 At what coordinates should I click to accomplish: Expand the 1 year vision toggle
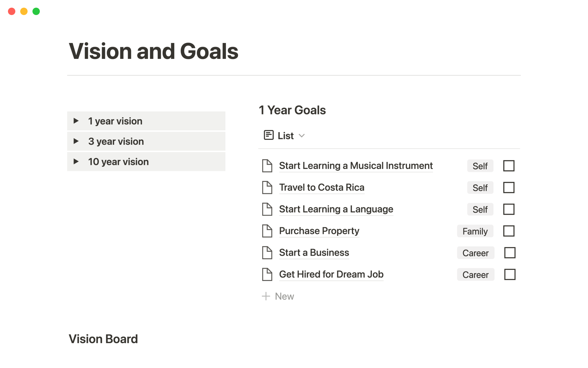76,121
